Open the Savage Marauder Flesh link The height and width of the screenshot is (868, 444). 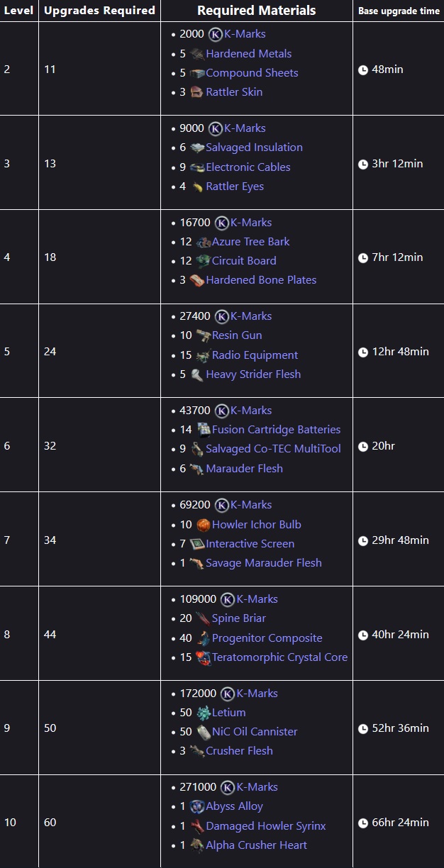coord(264,563)
